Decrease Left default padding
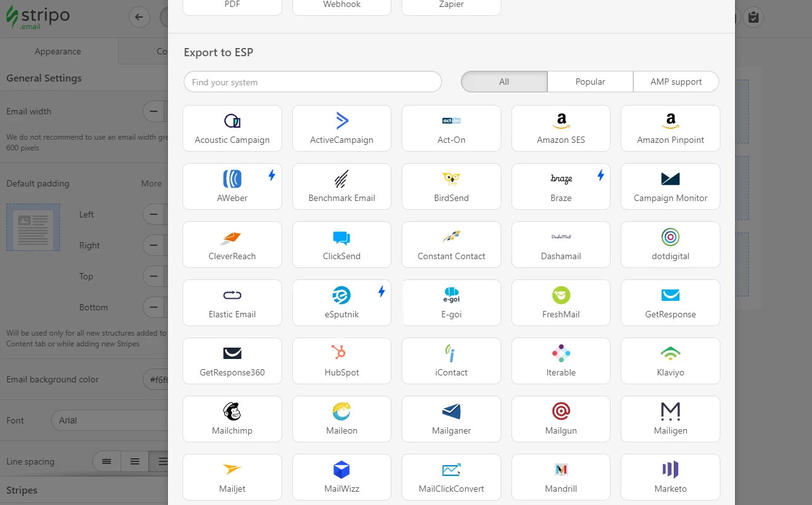The height and width of the screenshot is (505, 812). tap(153, 214)
